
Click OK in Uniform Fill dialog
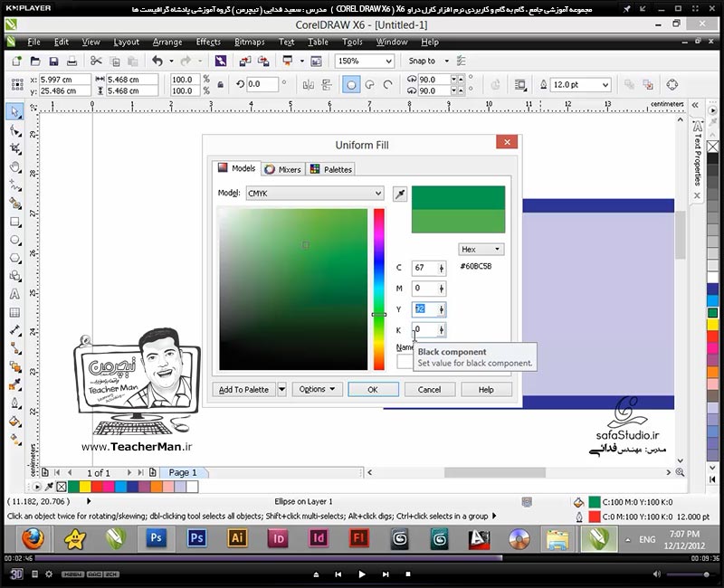[x=373, y=390]
